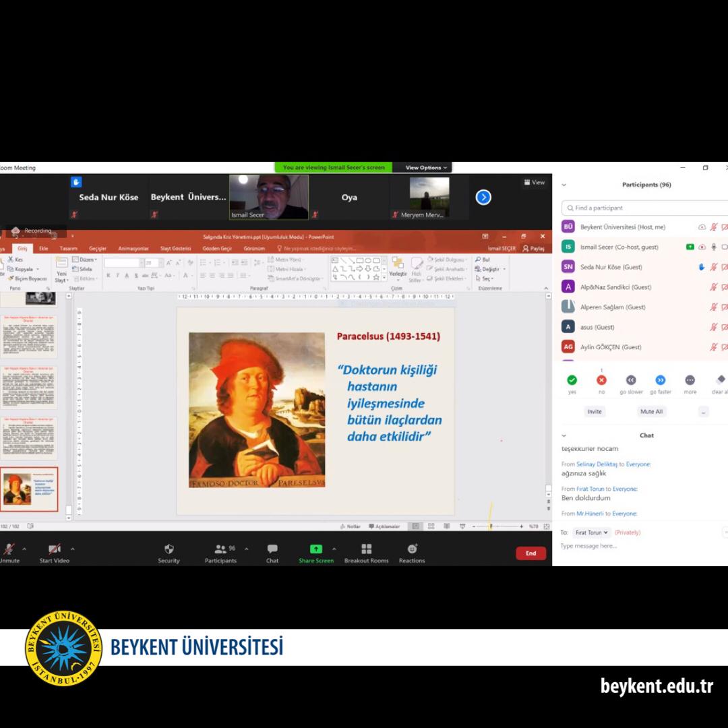Toggle mute for Alp&Naz Sandikci
Screen dimensions: 728x728
point(714,287)
